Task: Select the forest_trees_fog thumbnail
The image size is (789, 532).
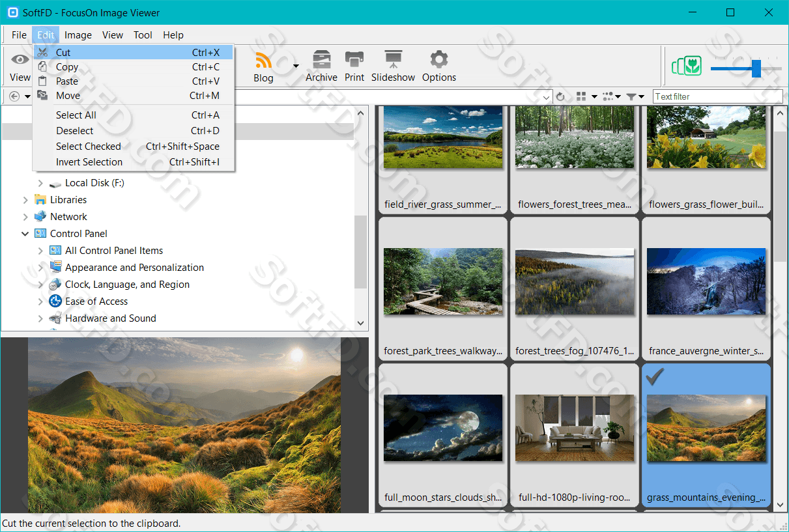Action: (x=575, y=288)
